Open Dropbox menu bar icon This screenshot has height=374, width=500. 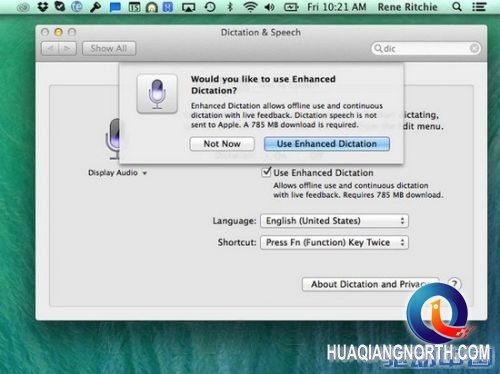click(43, 7)
